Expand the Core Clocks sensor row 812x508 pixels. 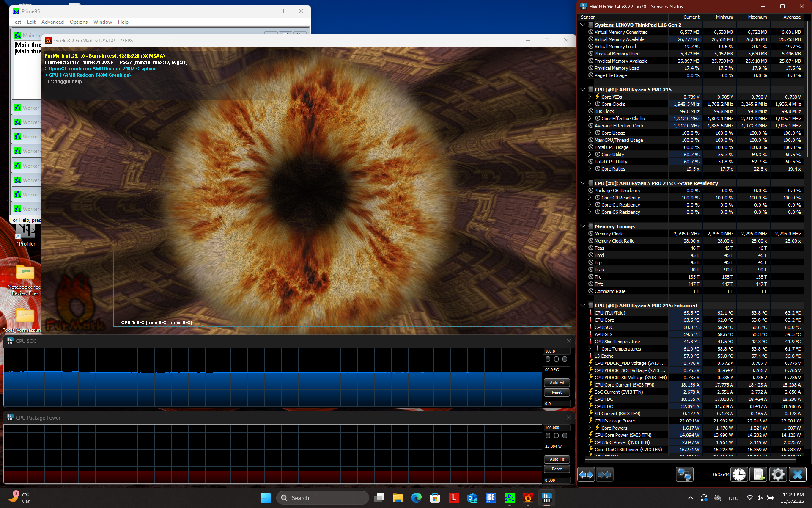[590, 104]
